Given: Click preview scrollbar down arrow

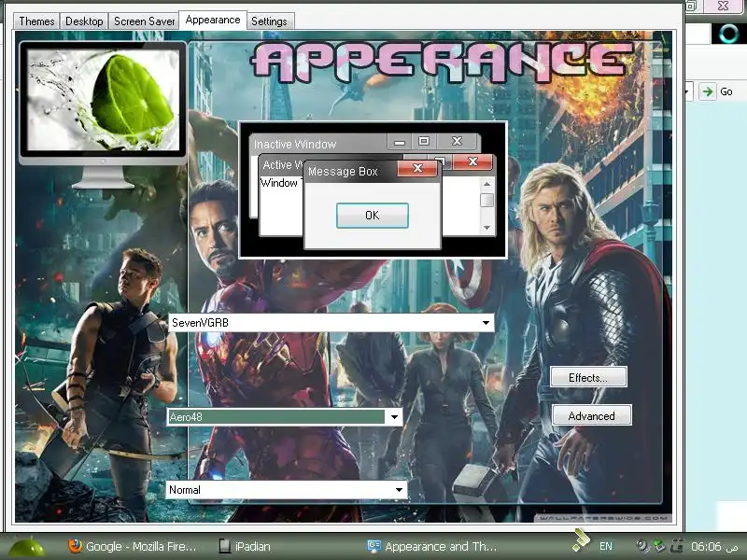Looking at the screenshot, I should tap(486, 228).
